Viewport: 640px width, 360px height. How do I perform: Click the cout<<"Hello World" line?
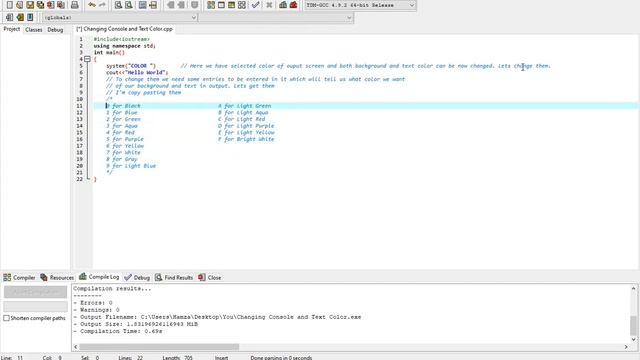[137, 72]
